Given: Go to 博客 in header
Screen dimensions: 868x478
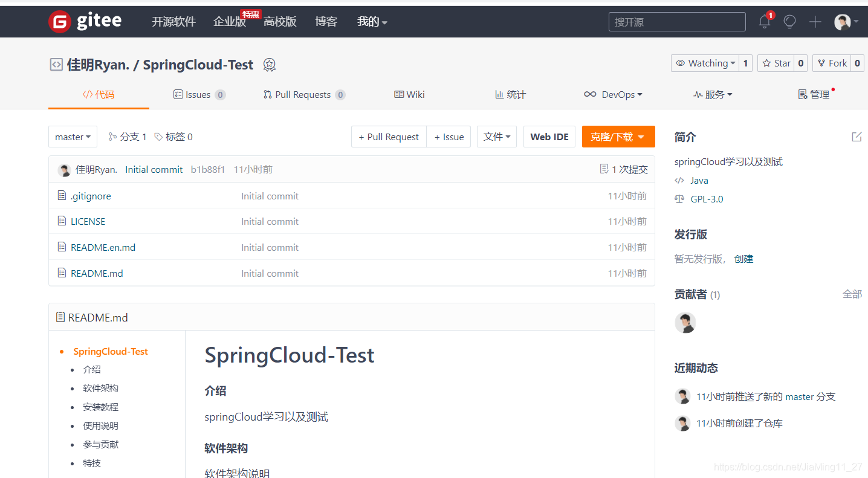Looking at the screenshot, I should coord(326,22).
